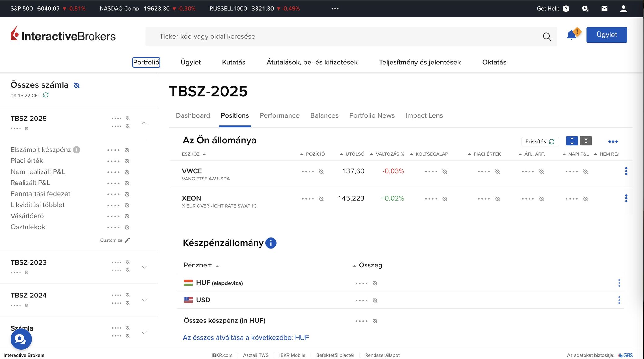Reveal hidden VWCE position value
The height and width of the screenshot is (359, 644).
pos(321,171)
